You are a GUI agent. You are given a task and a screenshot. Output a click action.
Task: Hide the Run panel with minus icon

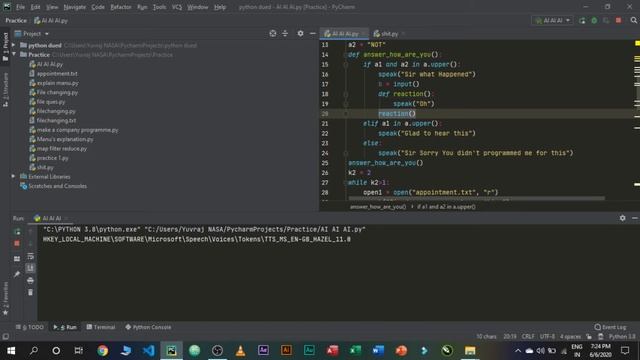pos(635,218)
